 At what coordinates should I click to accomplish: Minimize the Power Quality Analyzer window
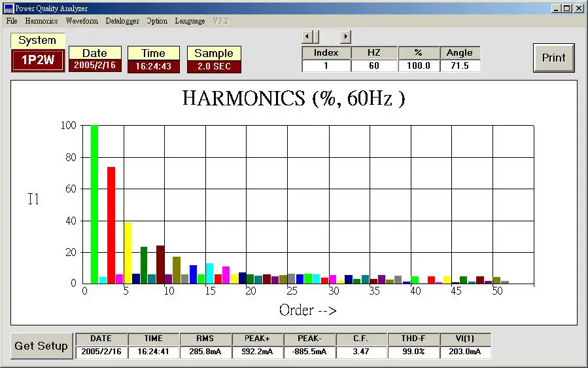pyautogui.click(x=557, y=9)
